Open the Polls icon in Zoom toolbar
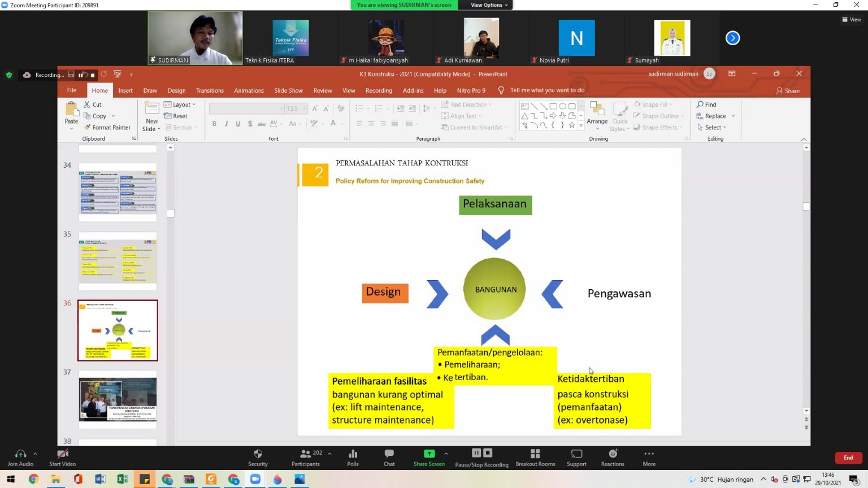 pos(353,457)
